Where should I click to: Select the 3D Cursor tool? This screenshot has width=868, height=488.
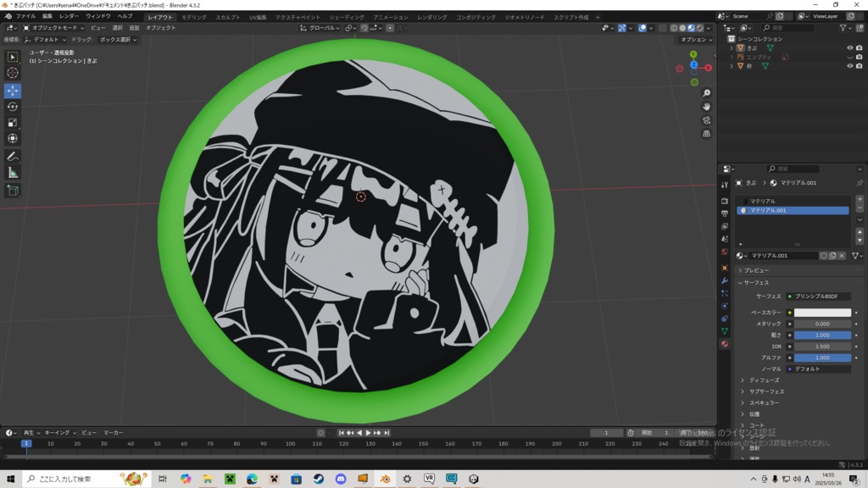(12, 73)
